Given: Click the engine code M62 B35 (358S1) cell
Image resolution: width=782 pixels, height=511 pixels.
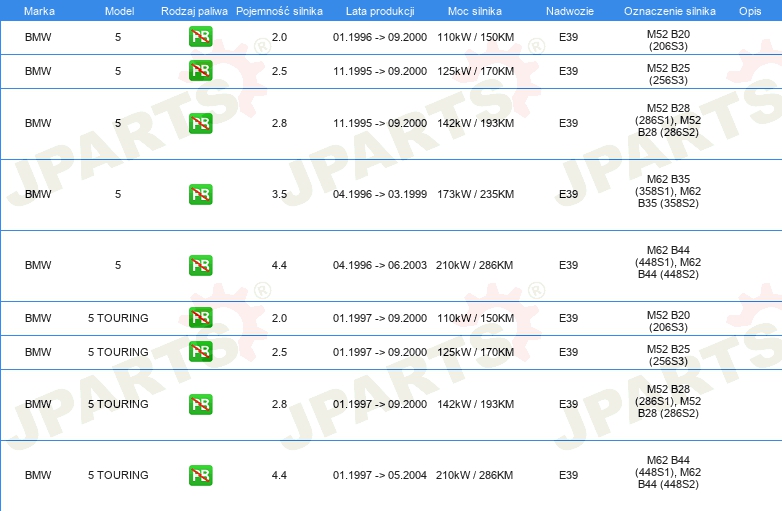Looking at the screenshot, I should coord(668,191).
